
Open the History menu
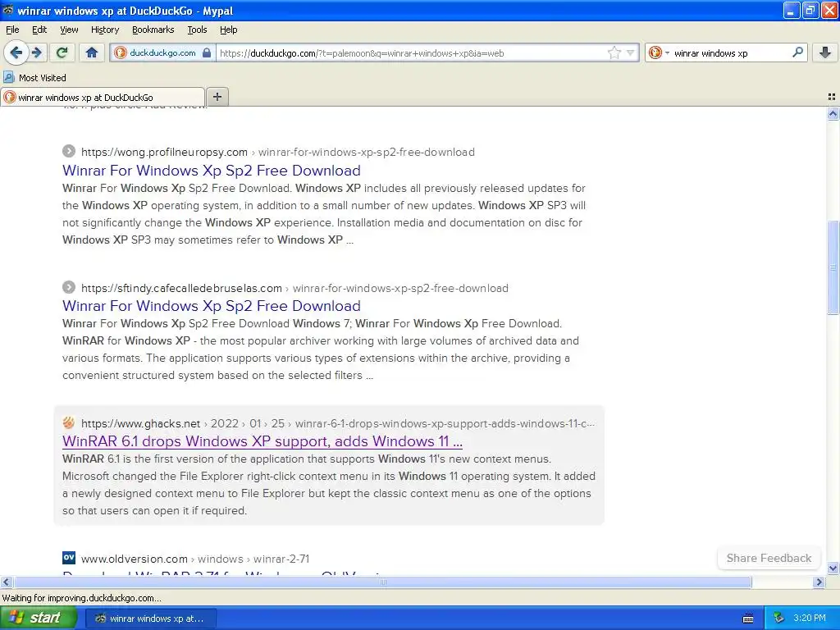[104, 30]
